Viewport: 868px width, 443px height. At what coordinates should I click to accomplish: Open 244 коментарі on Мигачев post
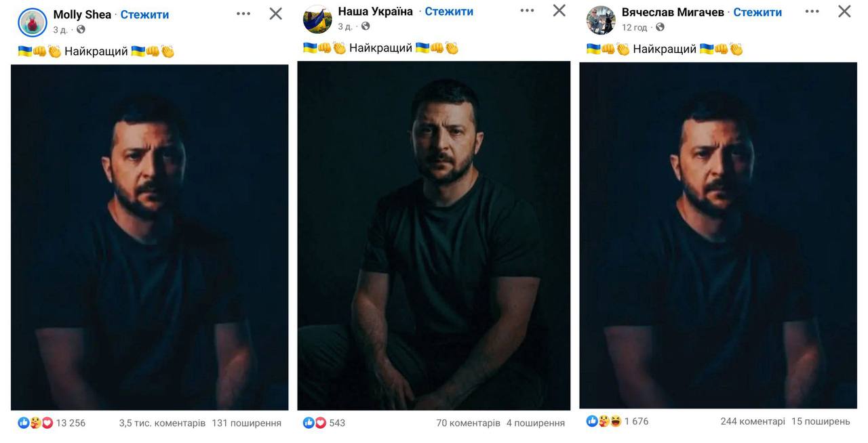[753, 421]
